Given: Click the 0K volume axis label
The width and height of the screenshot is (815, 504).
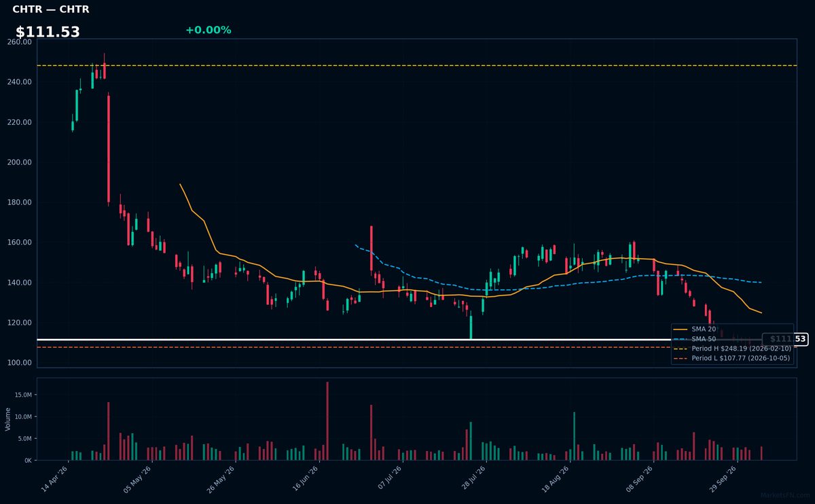Looking at the screenshot, I should pos(29,460).
